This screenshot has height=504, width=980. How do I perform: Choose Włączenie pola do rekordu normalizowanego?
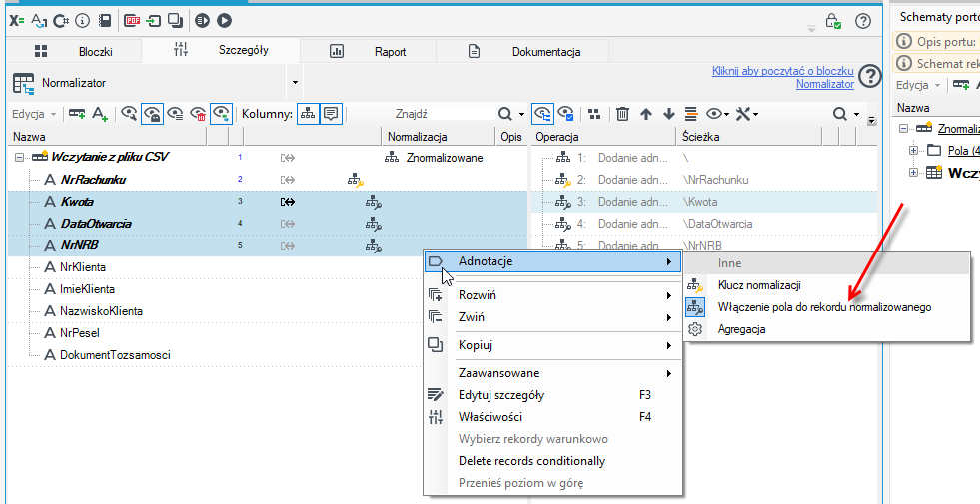826,307
